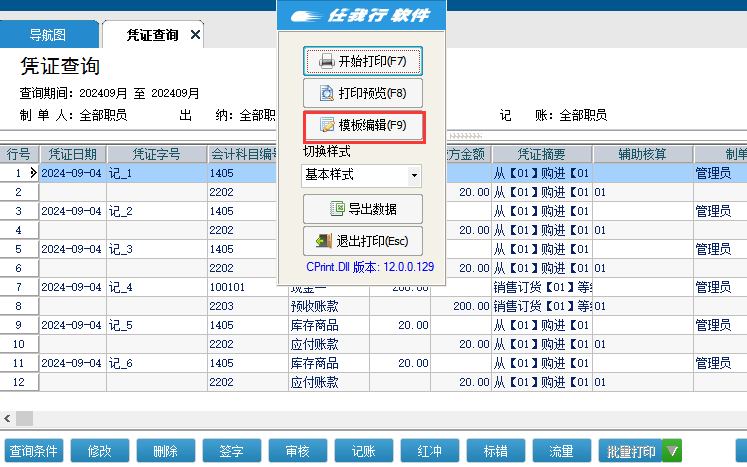Screen dimensions: 747x467
Task: Click the 查询条件 button
Action: (35, 452)
